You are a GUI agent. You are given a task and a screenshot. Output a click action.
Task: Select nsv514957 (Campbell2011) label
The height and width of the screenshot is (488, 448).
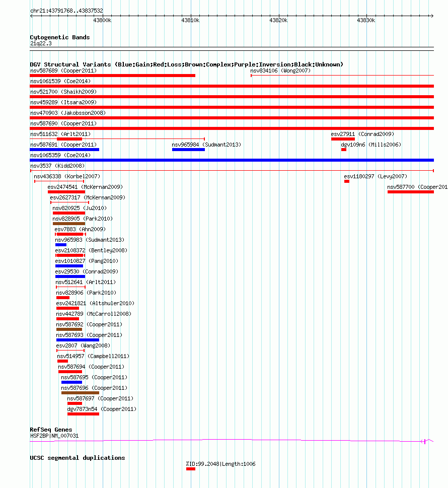[93, 357]
